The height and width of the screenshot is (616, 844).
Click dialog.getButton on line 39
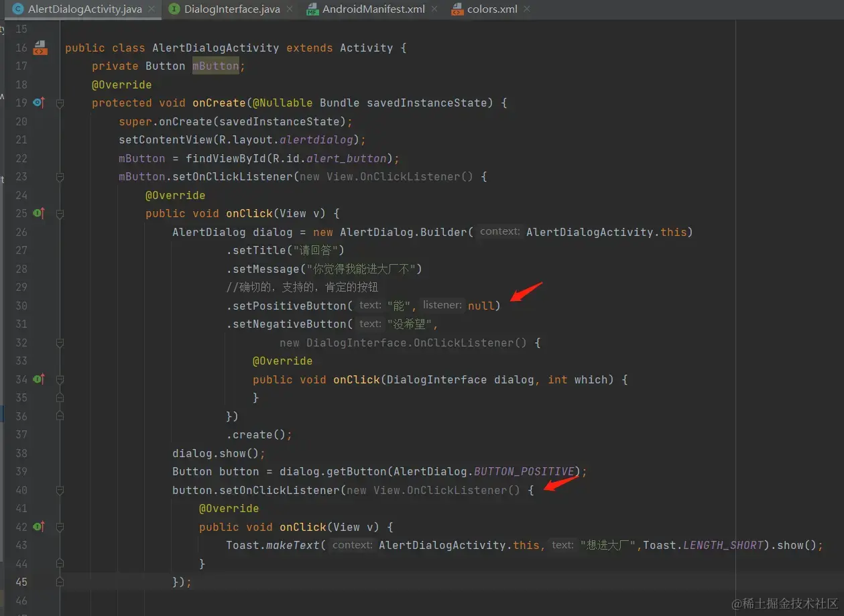[x=333, y=471]
